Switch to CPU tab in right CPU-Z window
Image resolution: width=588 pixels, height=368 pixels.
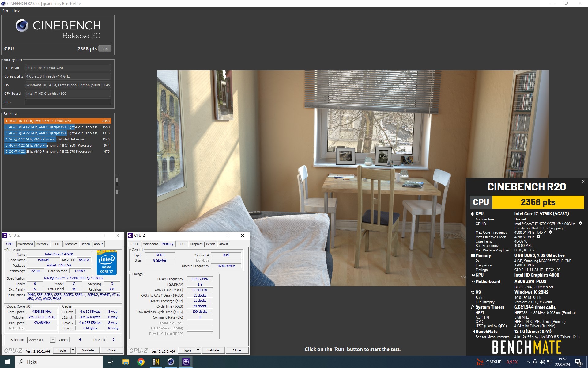(134, 244)
